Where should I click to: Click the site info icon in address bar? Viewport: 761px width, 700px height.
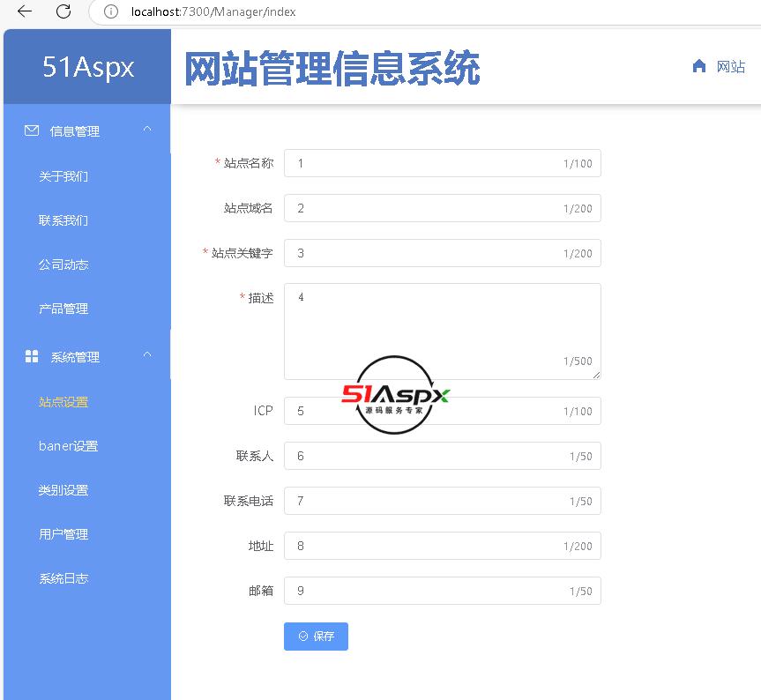(110, 11)
